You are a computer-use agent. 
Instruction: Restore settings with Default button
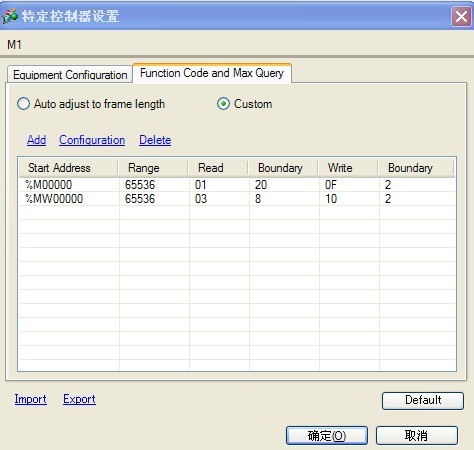[423, 401]
